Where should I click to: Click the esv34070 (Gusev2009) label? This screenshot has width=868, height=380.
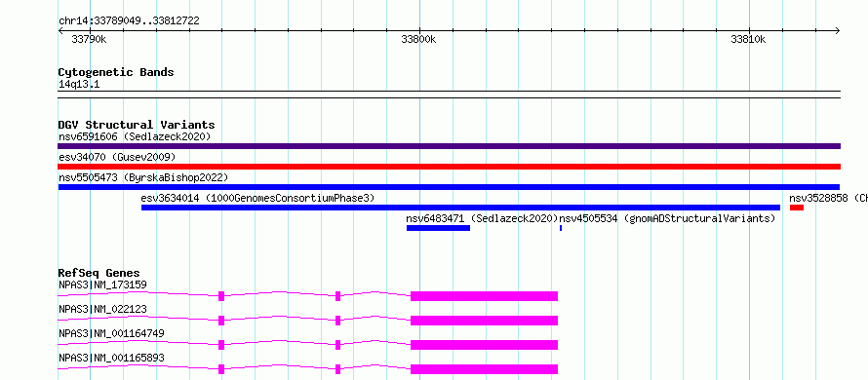point(117,158)
